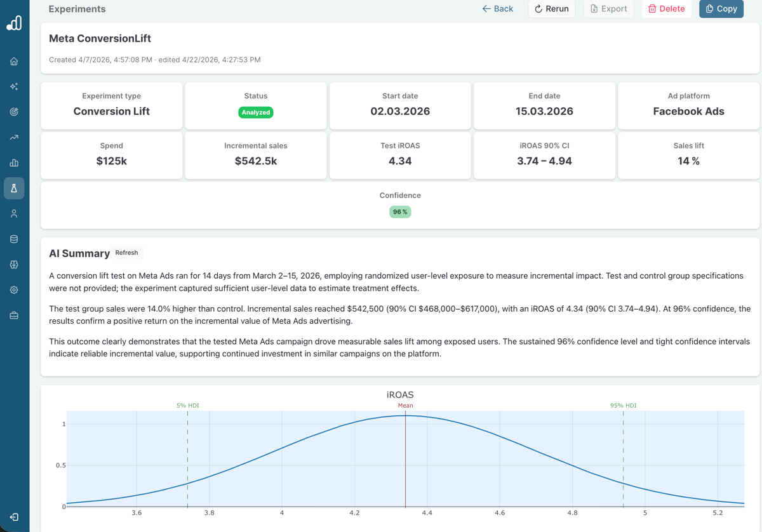Click the Meta ConversionLift title
This screenshot has width=762, height=532.
click(100, 38)
